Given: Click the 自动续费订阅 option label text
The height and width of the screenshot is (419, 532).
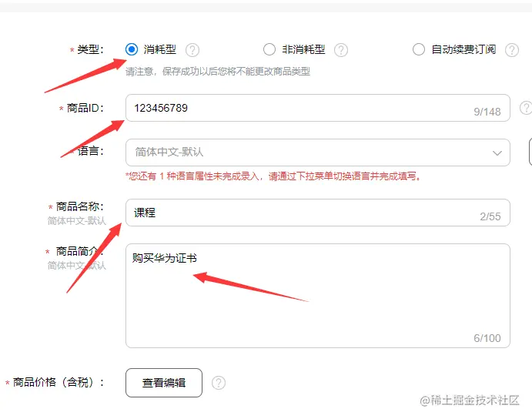Looking at the screenshot, I should (463, 49).
